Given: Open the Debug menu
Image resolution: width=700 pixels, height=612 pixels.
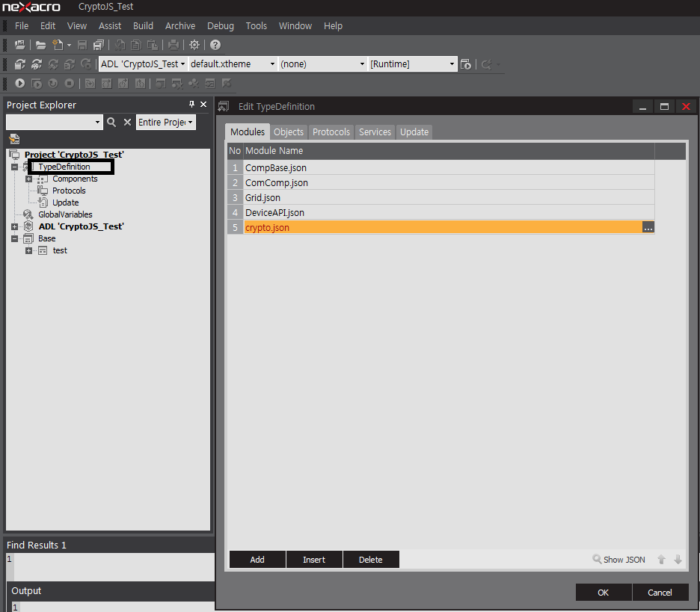Looking at the screenshot, I should point(221,26).
